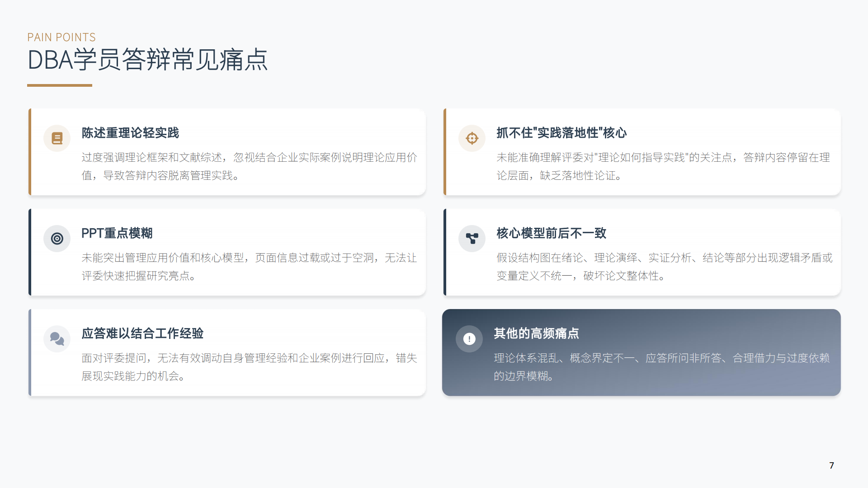Click the gold underline beneath the slide title

[59, 84]
